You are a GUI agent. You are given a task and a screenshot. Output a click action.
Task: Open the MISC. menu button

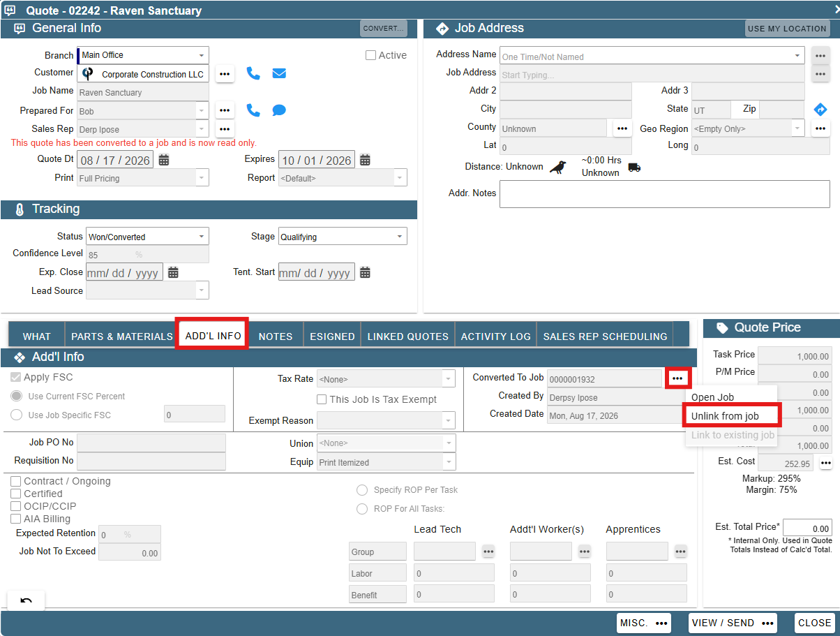click(x=645, y=623)
